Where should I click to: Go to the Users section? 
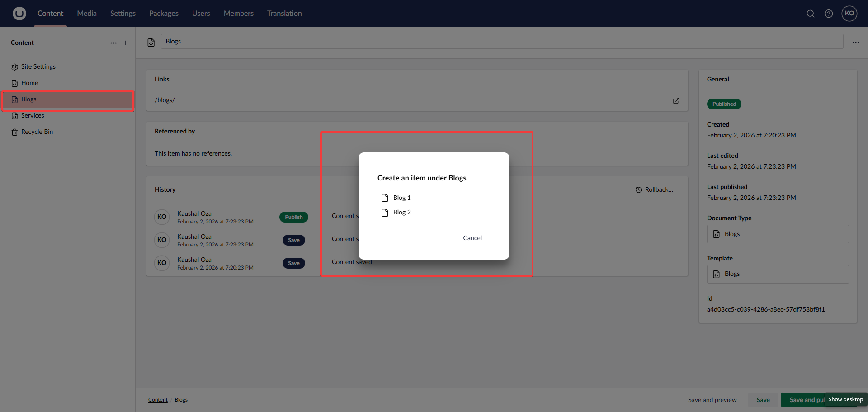[201, 14]
